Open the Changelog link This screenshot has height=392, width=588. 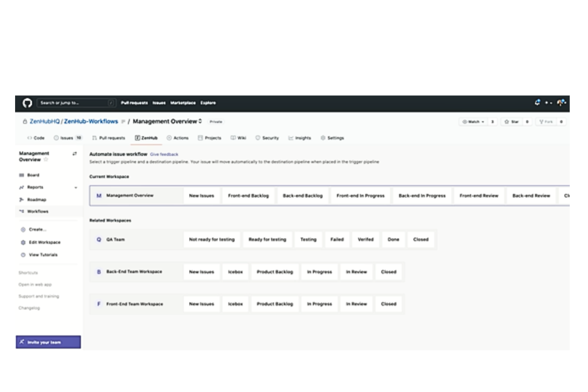29,308
